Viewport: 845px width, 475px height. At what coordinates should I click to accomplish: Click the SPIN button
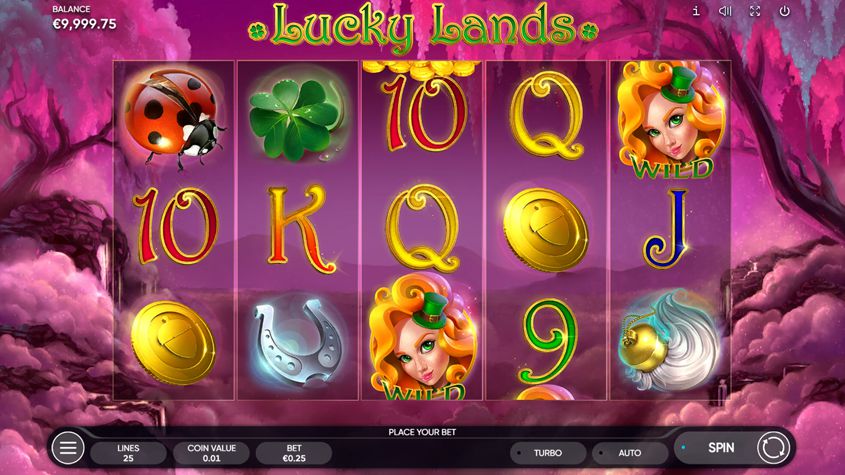pos(721,448)
